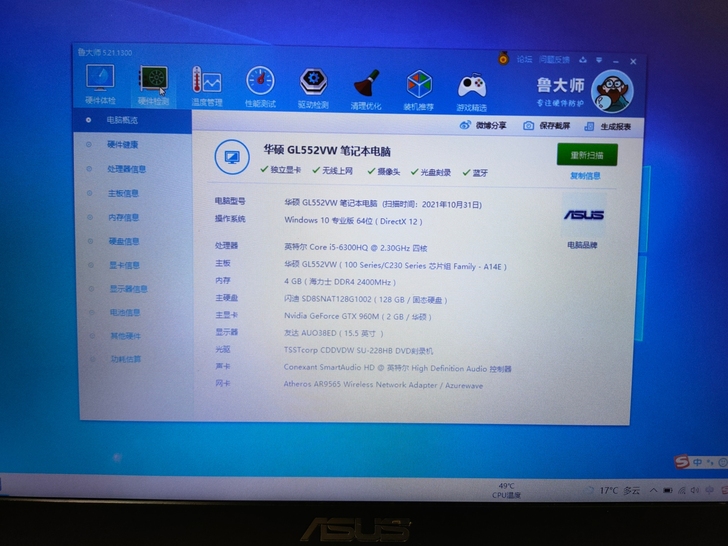The width and height of the screenshot is (728, 546).
Task: Share results via 微博分享
Action: click(x=483, y=125)
